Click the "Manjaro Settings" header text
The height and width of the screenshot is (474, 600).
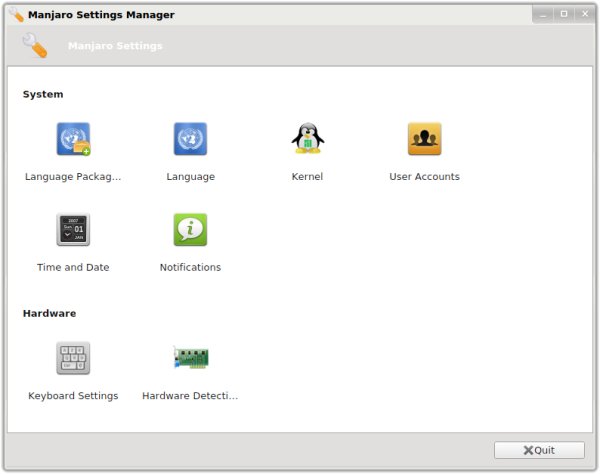[115, 46]
